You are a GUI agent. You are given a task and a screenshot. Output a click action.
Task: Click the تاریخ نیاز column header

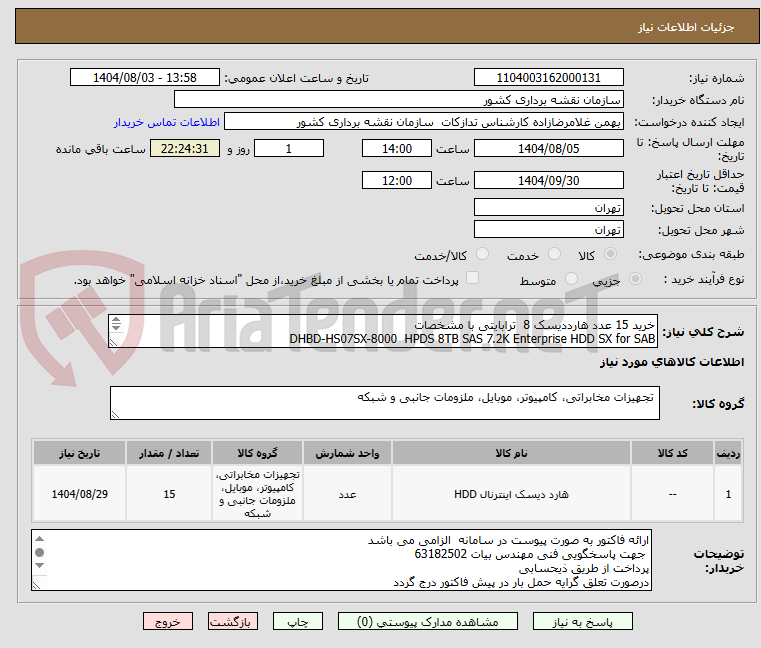[x=80, y=453]
